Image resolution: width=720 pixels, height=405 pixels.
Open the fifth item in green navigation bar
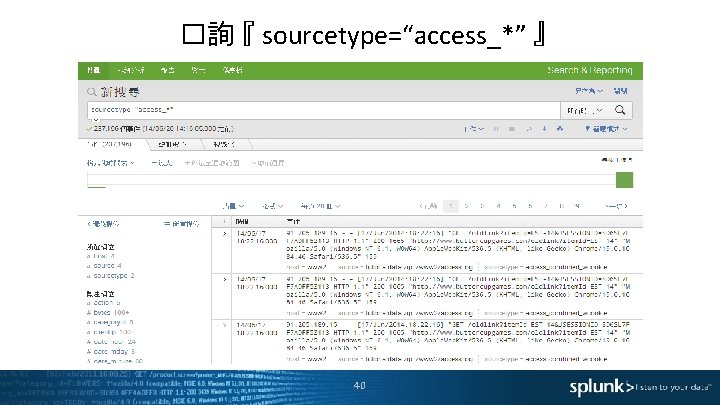coord(232,70)
